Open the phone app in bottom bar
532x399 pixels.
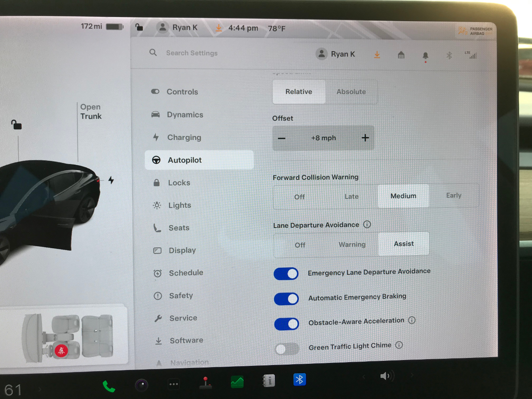point(109,387)
